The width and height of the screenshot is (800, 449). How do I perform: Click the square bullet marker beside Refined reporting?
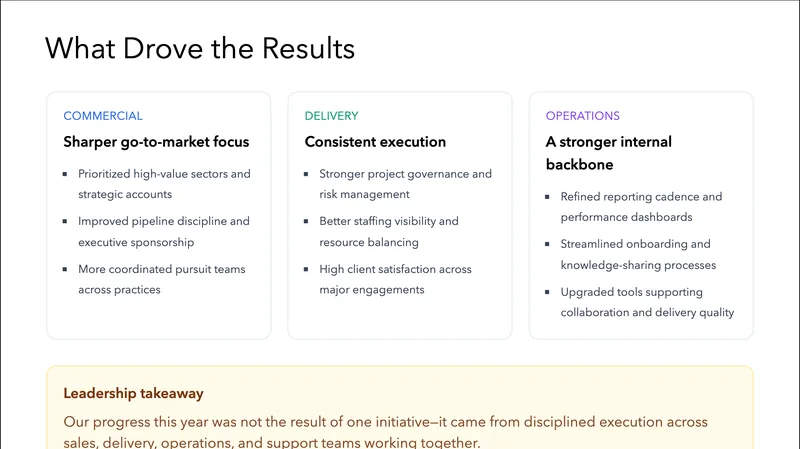(x=547, y=197)
